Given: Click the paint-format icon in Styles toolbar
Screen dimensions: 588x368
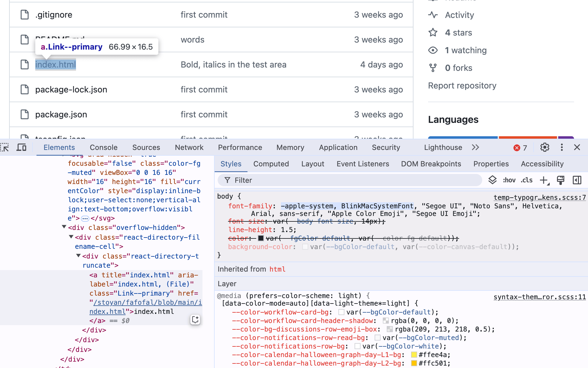Looking at the screenshot, I should tap(560, 180).
